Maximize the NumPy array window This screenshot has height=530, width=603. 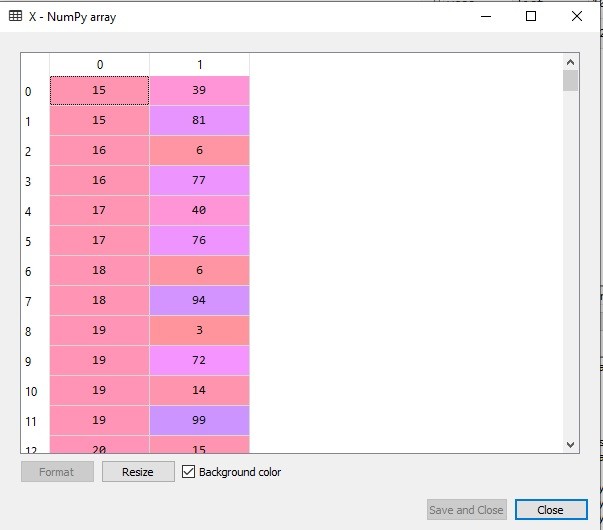(x=531, y=17)
